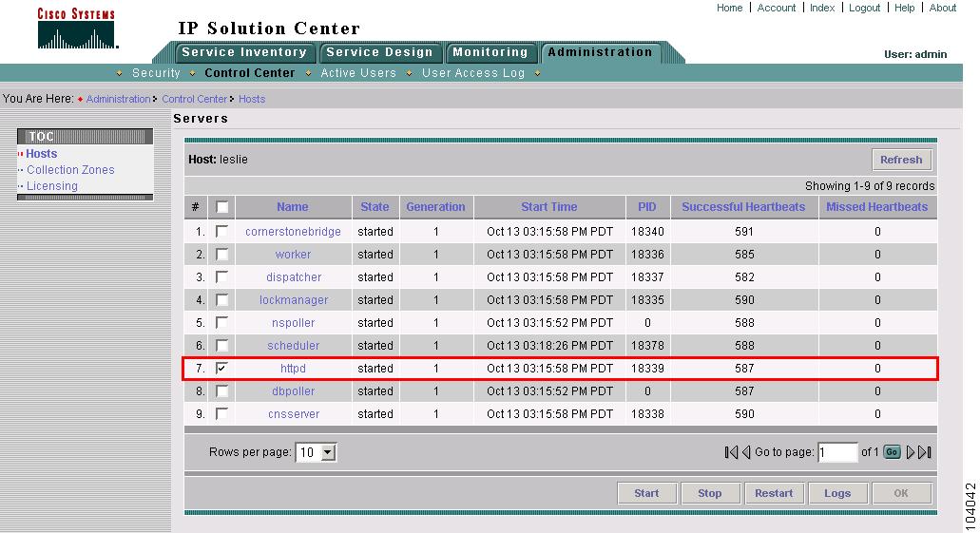Sort by the Start Time column header

tap(549, 207)
